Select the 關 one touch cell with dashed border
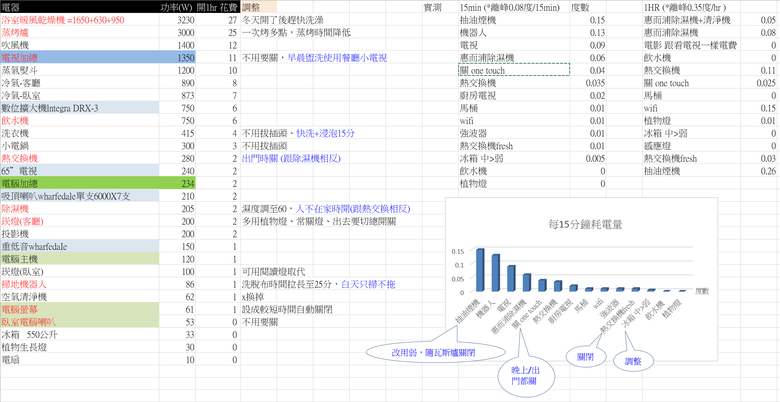 click(514, 70)
